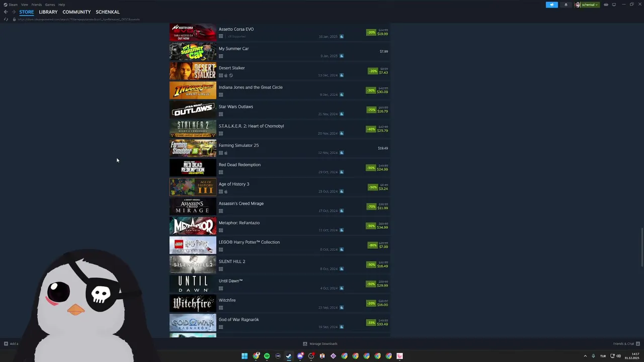Click the Windows platform icon under Assetto Corsa EVO
This screenshot has width=644, height=362.
[221, 36]
